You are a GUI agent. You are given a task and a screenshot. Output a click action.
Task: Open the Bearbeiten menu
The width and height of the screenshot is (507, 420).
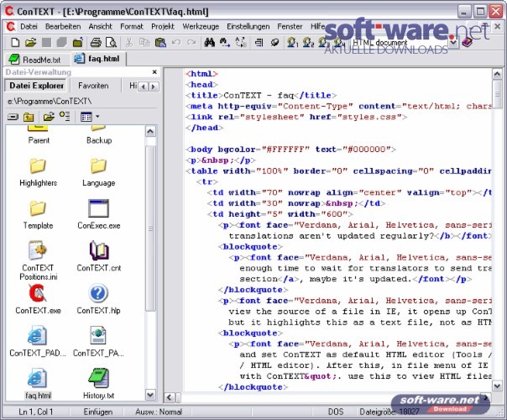[63, 27]
